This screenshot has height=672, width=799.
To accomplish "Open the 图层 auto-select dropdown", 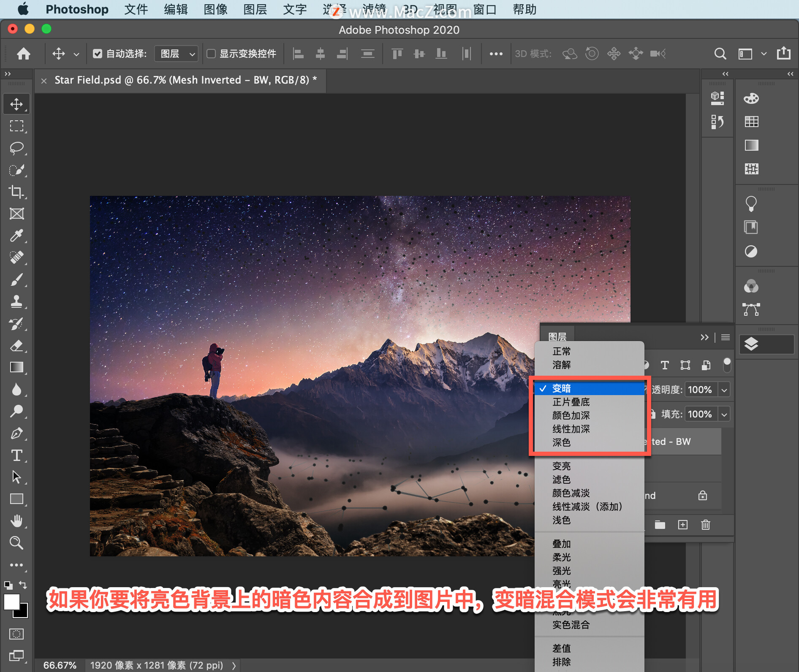I will click(176, 54).
